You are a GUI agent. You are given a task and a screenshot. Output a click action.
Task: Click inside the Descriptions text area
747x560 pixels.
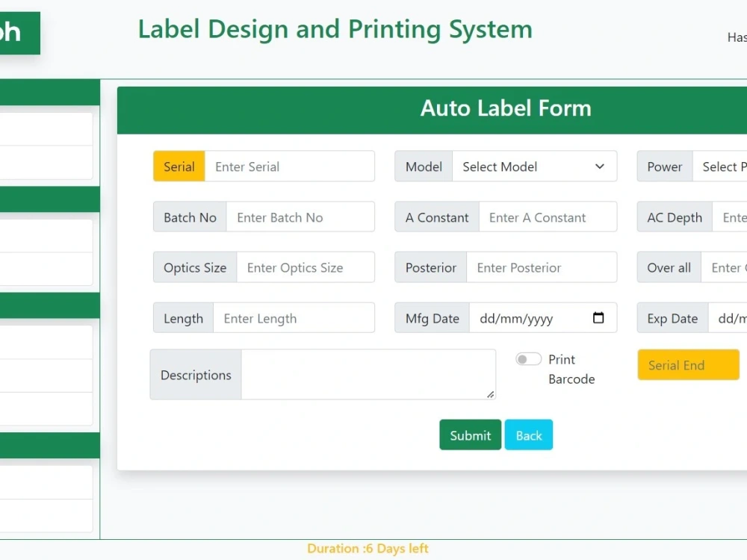pos(369,374)
